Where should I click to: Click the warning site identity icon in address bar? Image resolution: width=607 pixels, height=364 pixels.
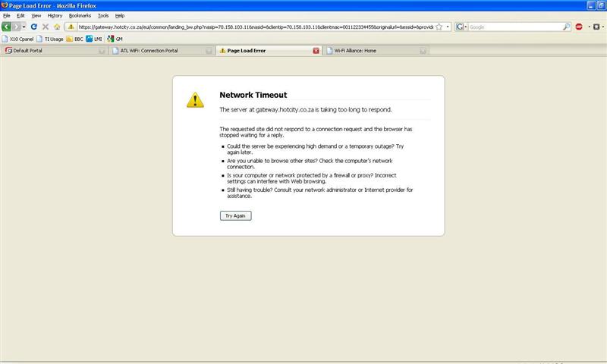71,27
